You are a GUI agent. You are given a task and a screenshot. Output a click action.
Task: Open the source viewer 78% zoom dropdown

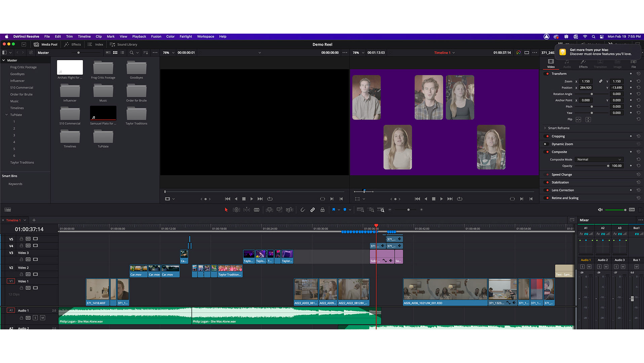(173, 53)
